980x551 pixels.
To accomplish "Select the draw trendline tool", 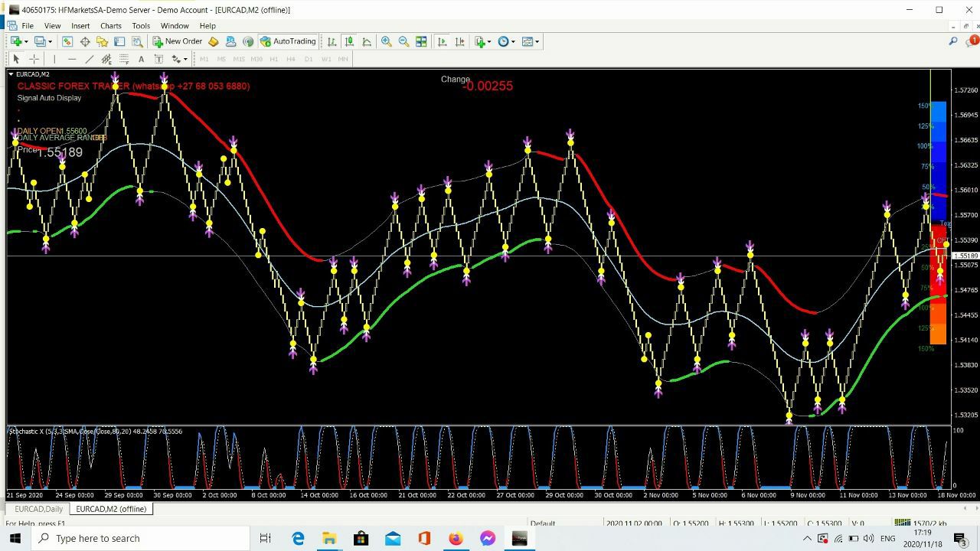I will coord(89,59).
